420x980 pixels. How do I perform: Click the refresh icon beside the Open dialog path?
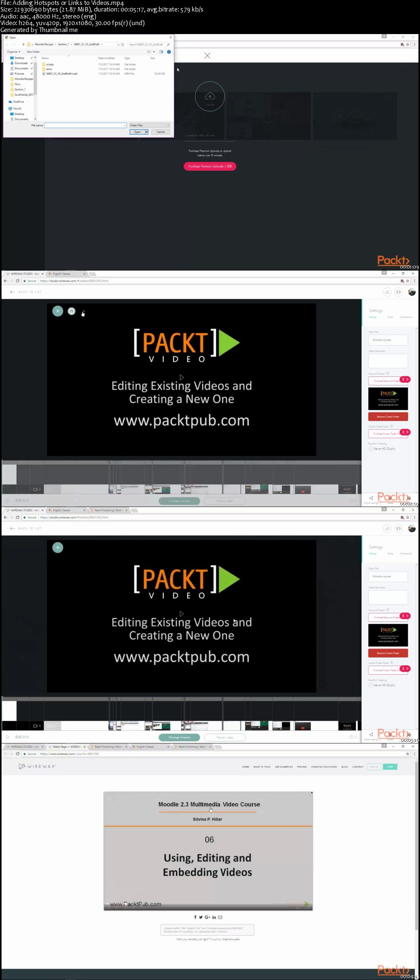click(x=123, y=44)
